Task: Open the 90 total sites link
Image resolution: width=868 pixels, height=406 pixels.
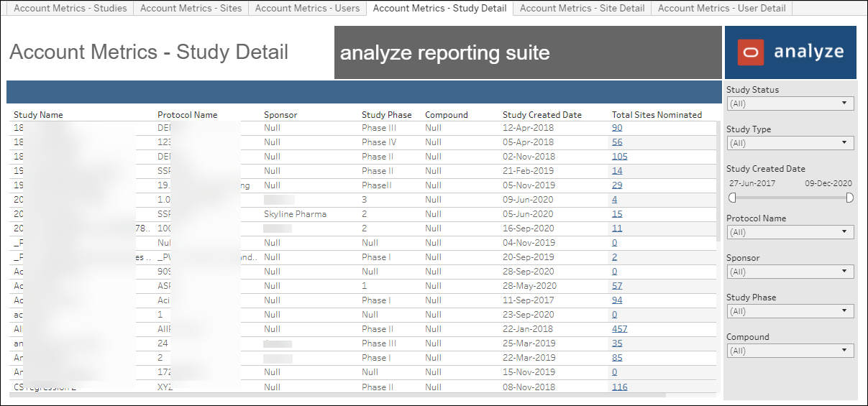Action: [617, 128]
